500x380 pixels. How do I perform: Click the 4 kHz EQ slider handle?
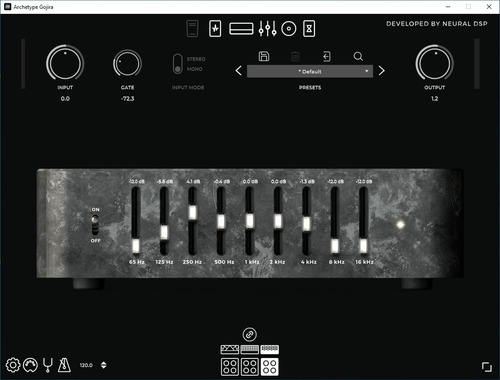pyautogui.click(x=306, y=224)
